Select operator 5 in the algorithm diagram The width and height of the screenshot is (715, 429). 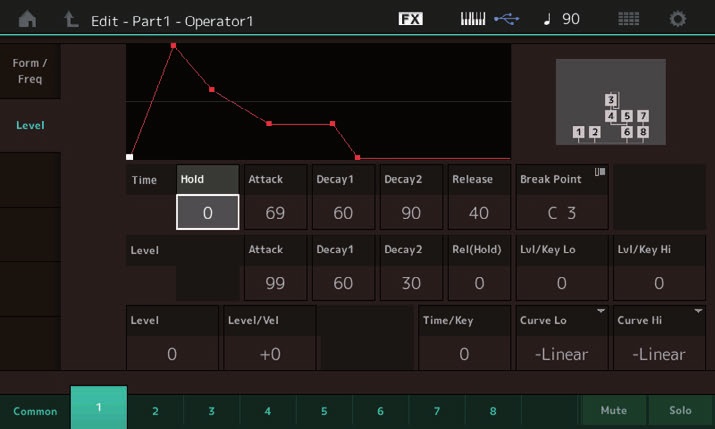pyautogui.click(x=627, y=116)
